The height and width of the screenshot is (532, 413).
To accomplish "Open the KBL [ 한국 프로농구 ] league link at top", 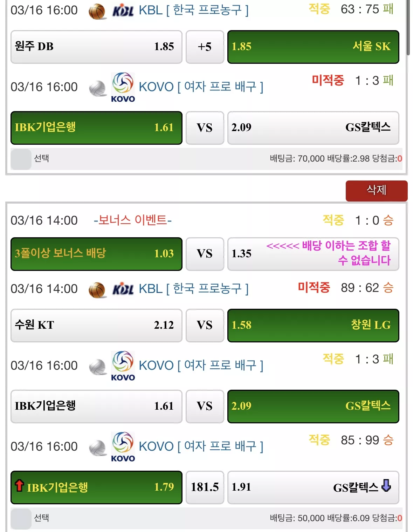I will pos(194,10).
